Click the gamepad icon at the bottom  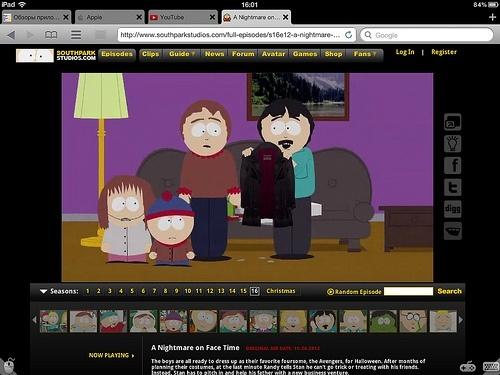468,367
